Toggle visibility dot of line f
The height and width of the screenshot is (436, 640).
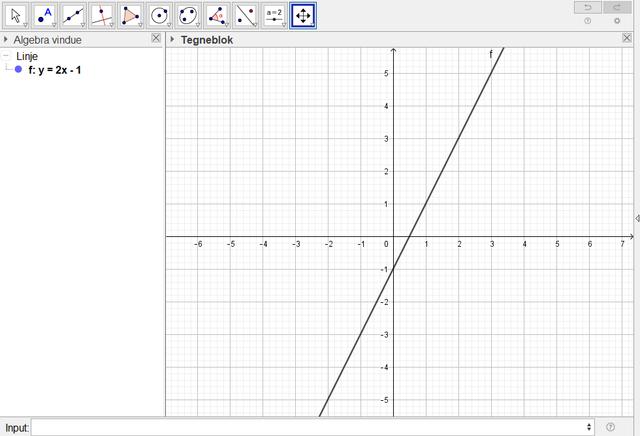click(18, 70)
